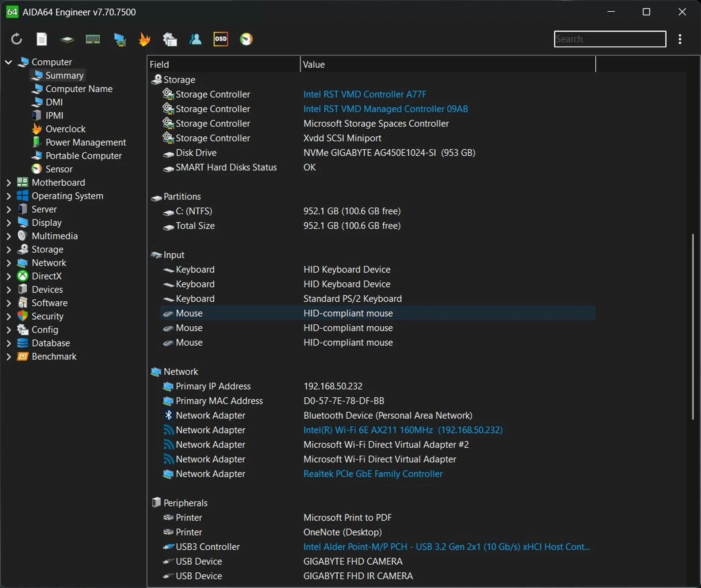This screenshot has height=588, width=701.
Task: Click the sensor gauge toolbar icon
Action: pos(246,39)
